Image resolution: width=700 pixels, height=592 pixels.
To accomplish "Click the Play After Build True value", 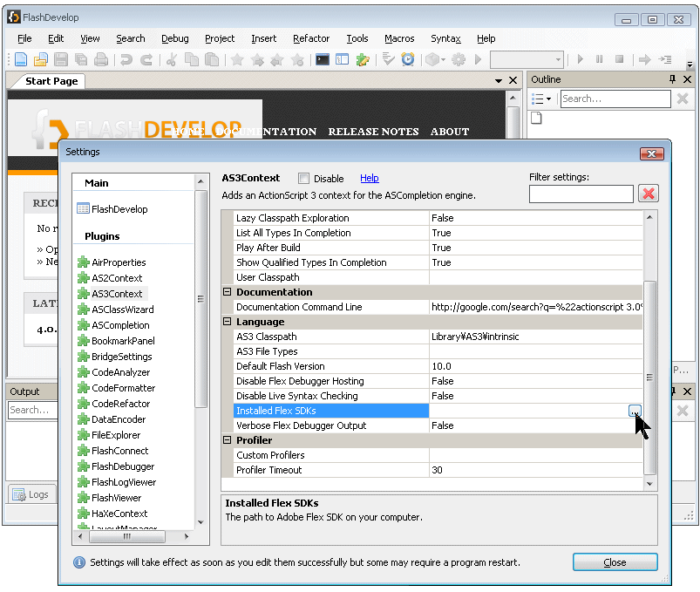I will tap(441, 248).
